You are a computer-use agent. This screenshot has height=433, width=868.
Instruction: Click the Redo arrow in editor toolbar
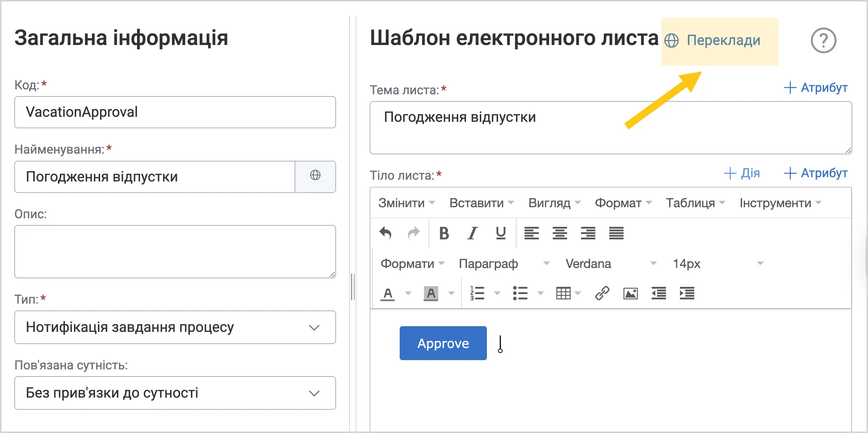pos(414,233)
